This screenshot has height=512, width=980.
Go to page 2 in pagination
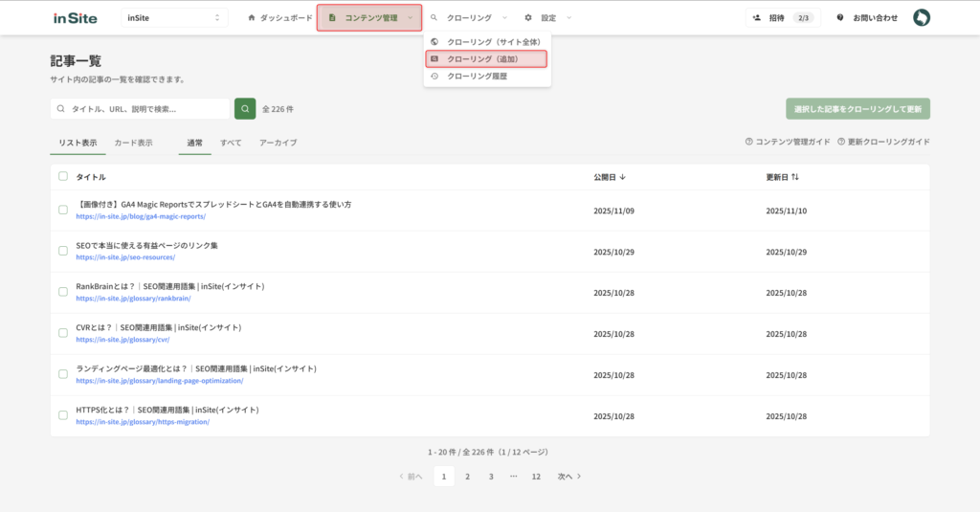pyautogui.click(x=467, y=476)
